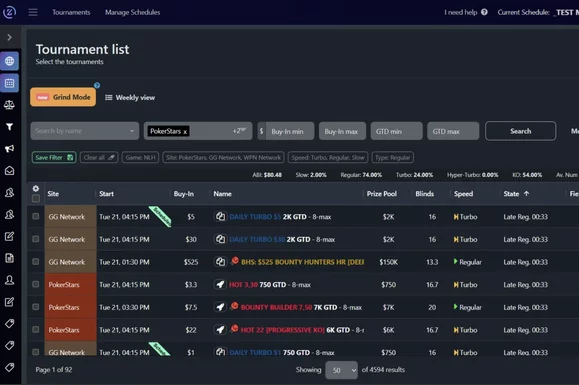Screen dimensions: 579x385
Task: Open the calendar icon in the sidebar
Action: coord(10,83)
